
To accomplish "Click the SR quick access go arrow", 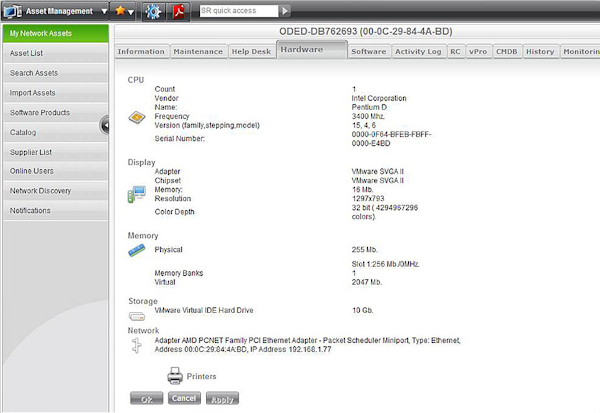I will point(284,11).
